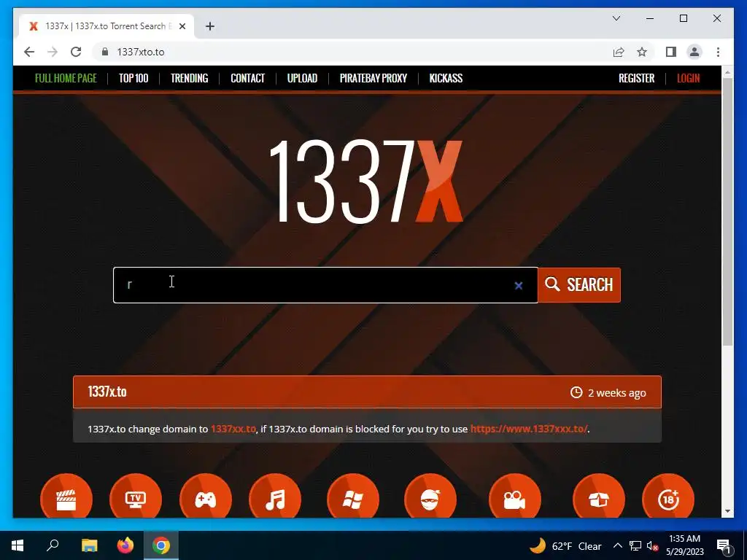Open the notification center icon
The height and width of the screenshot is (560, 747).
coord(724,545)
